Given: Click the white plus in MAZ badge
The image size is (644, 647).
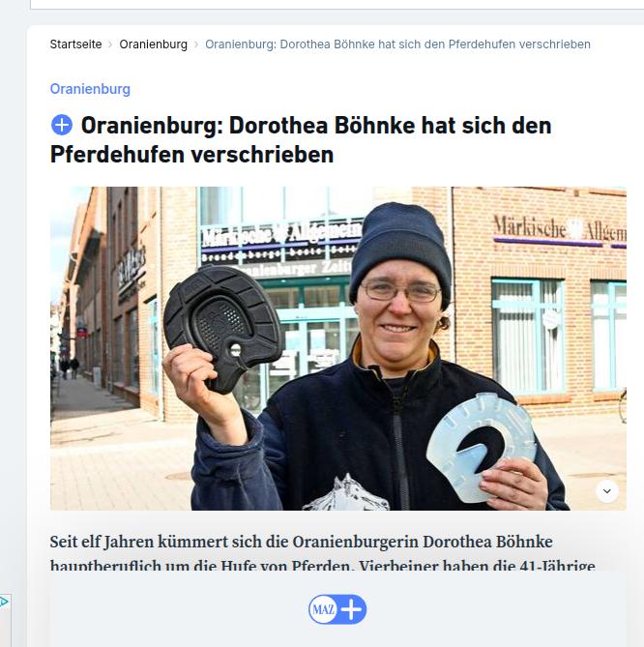Looking at the screenshot, I should (x=351, y=609).
